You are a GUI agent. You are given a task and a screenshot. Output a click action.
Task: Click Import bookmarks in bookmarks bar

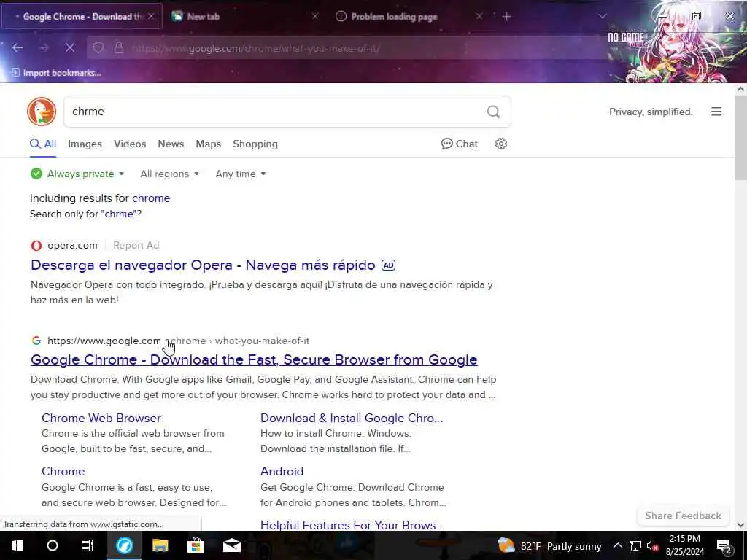56,73
